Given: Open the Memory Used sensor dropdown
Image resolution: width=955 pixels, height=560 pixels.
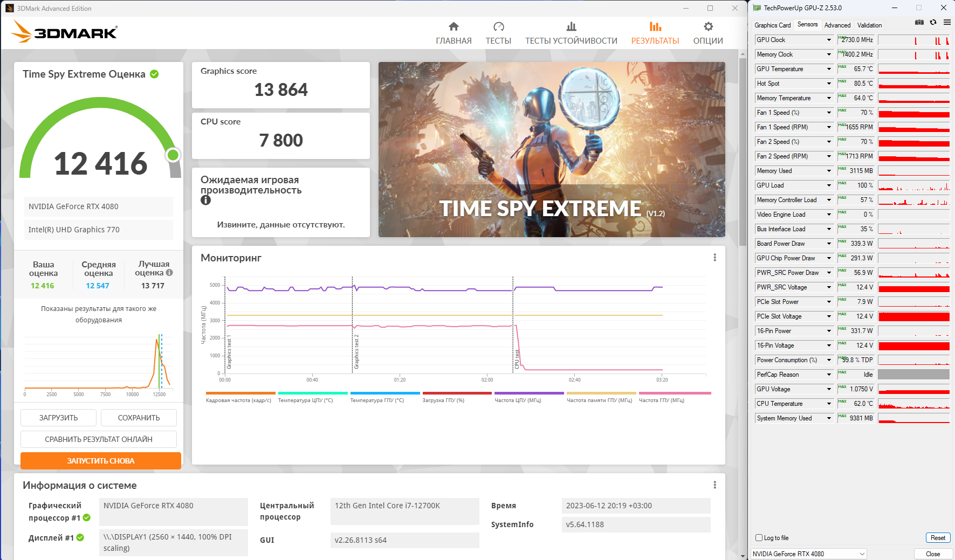Looking at the screenshot, I should coord(829,171).
